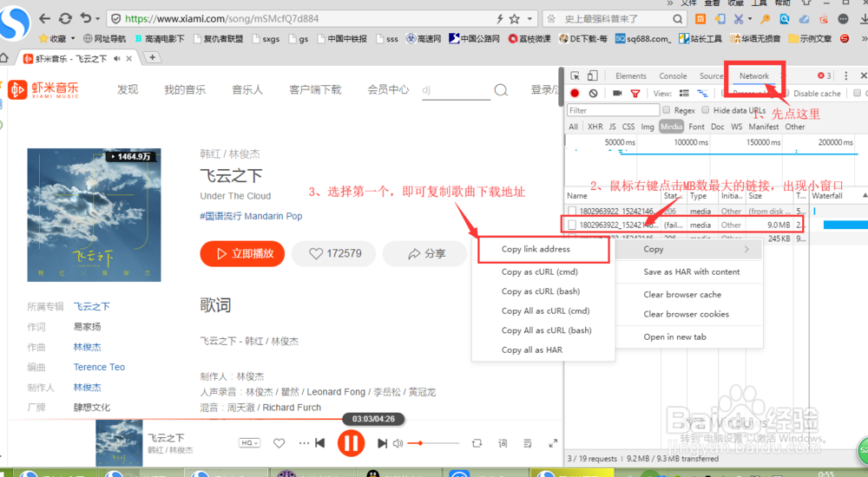Select checkbox of first 1802963922 request row

point(572,211)
